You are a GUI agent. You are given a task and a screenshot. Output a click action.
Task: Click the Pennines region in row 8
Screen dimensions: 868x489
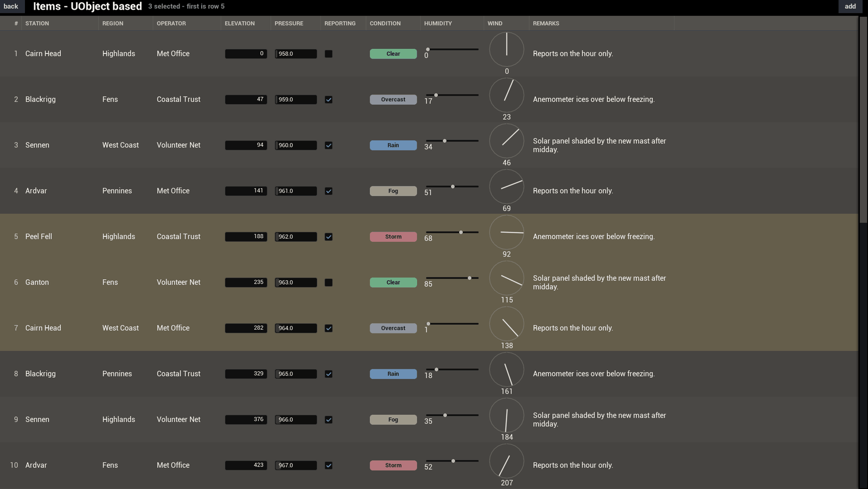tap(117, 374)
